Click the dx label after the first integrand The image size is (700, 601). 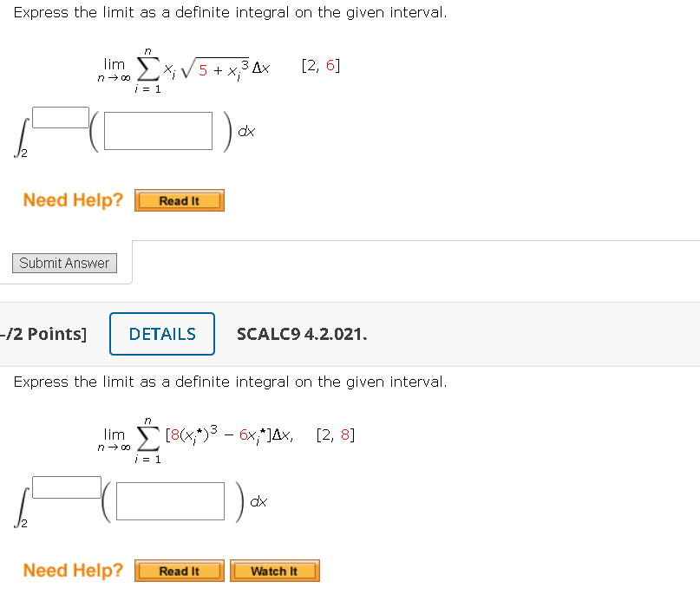pyautogui.click(x=245, y=131)
